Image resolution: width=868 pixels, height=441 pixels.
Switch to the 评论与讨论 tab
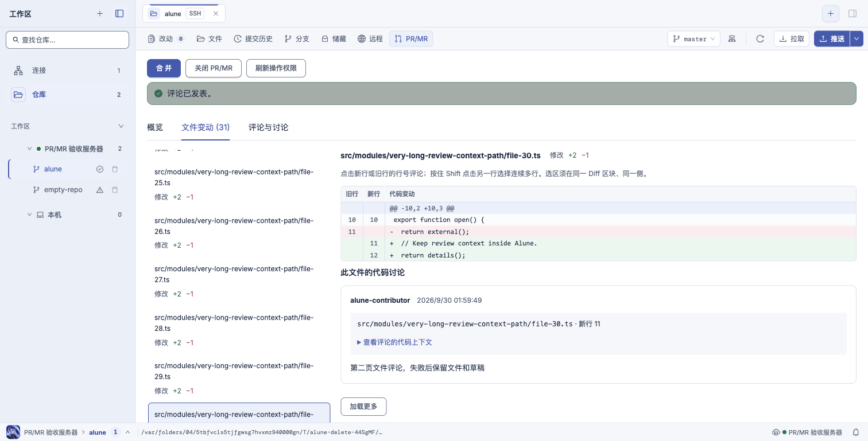(269, 127)
